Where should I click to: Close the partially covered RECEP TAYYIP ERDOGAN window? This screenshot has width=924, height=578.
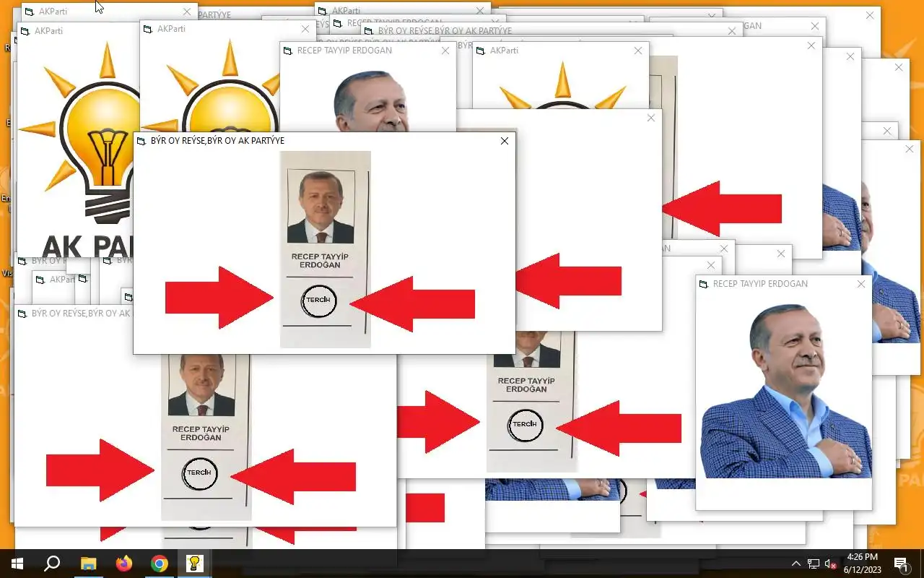coord(445,51)
